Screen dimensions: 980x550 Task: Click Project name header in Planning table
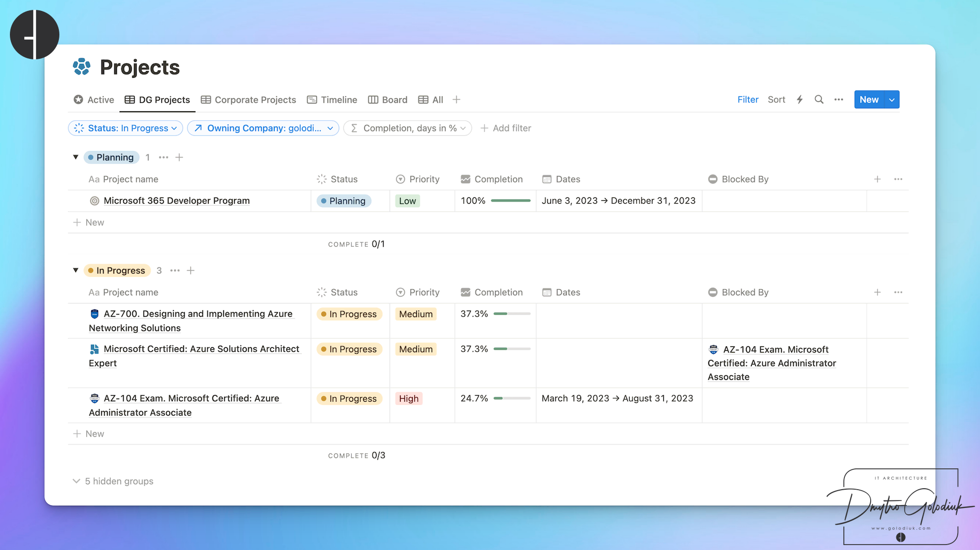click(x=124, y=179)
